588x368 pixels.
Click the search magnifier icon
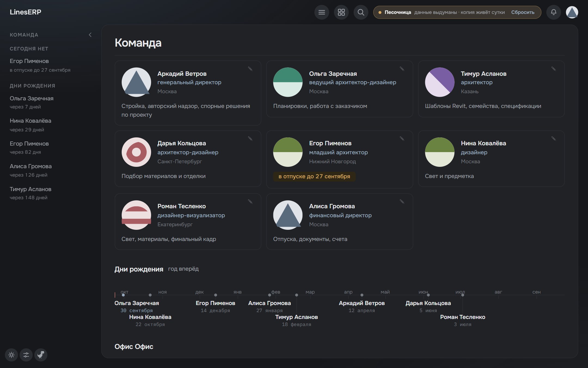point(361,12)
